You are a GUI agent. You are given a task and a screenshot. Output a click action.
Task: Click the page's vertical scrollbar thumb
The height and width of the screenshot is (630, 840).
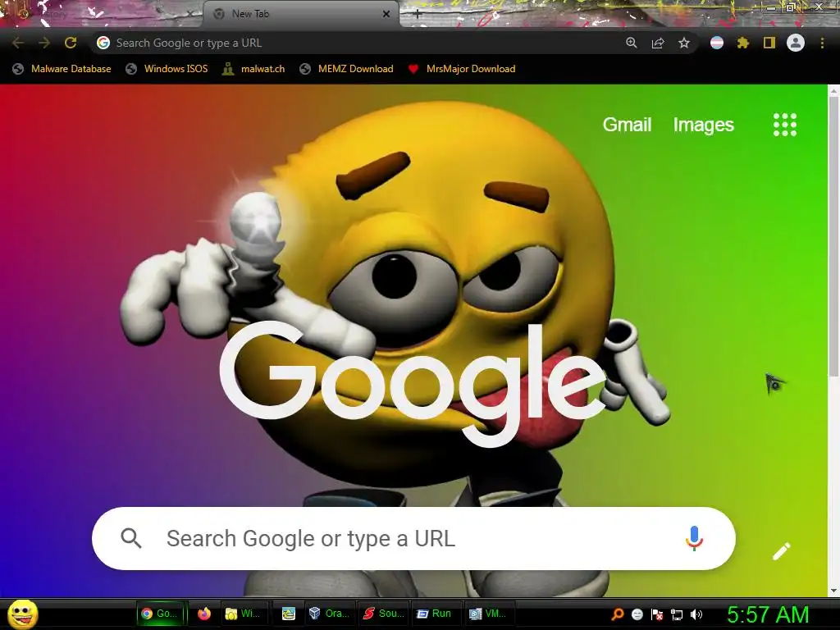(x=833, y=237)
